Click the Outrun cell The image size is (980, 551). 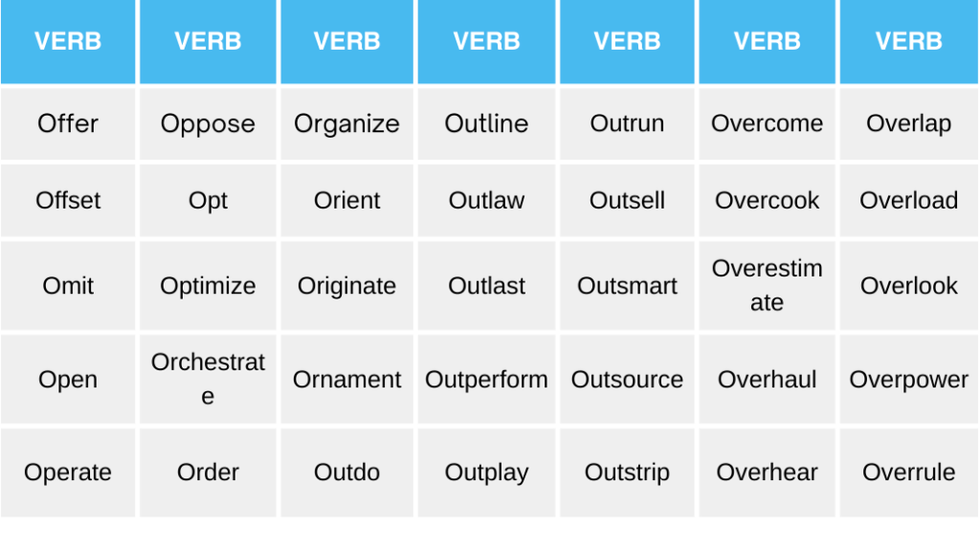click(627, 123)
